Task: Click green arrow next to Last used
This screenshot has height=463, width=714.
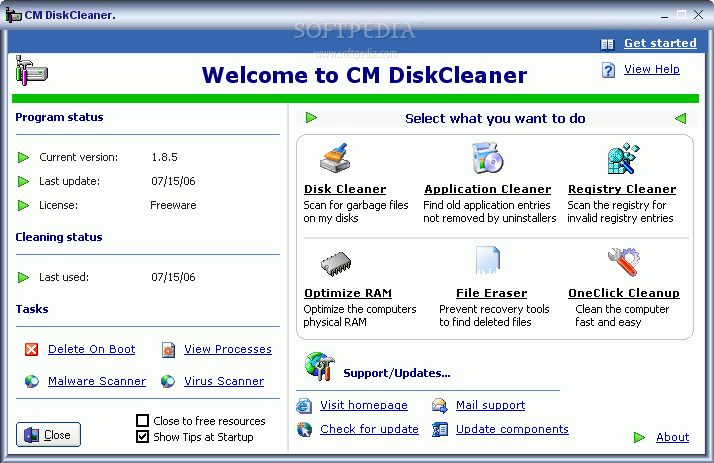Action: click(23, 277)
